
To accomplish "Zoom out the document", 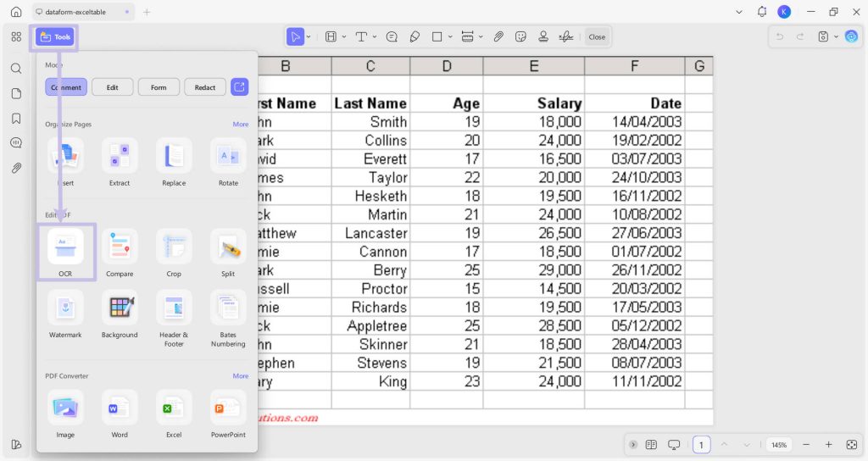I will [806, 445].
